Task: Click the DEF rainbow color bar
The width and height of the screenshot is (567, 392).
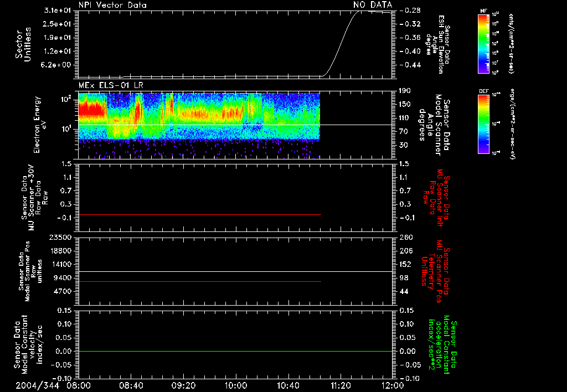Action: tap(483, 124)
